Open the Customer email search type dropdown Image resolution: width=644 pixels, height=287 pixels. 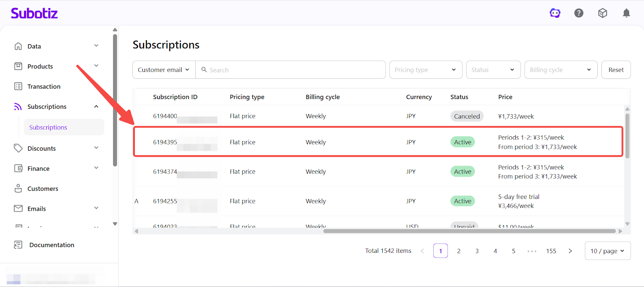click(x=163, y=70)
